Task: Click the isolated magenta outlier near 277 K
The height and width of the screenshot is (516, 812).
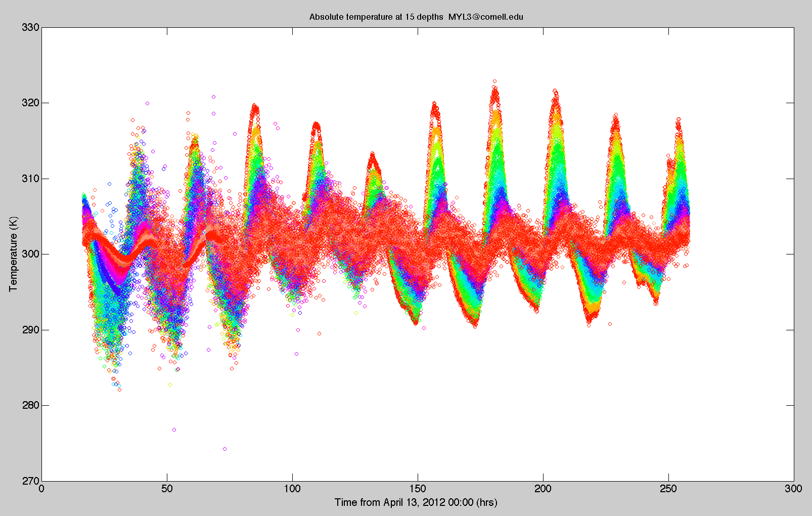Action: 174,429
